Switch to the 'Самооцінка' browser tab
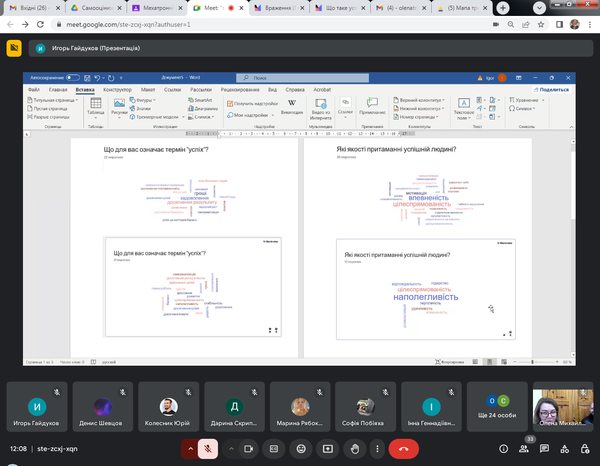 click(93, 7)
